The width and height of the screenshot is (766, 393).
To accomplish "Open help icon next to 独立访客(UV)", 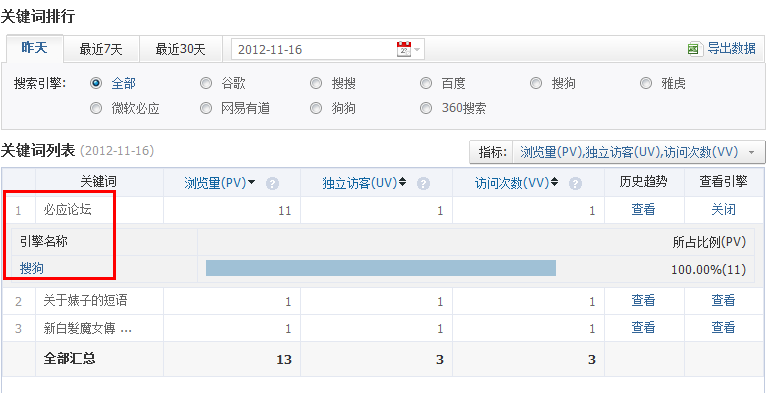I will [x=424, y=184].
